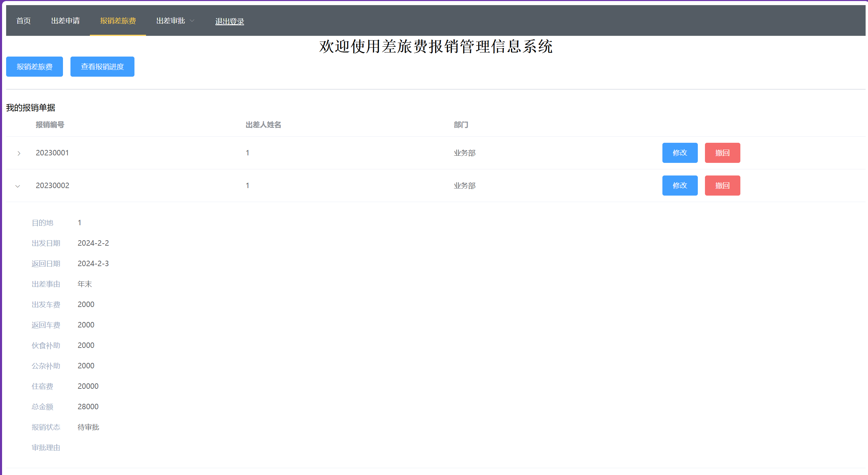This screenshot has width=868, height=475.
Task: Click 修改 for record 20230001
Action: click(x=680, y=153)
